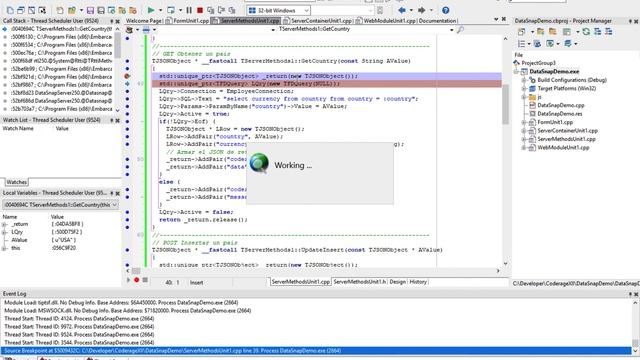Expand the LQry variable node
Screen dimensions: 640x360
(x=4, y=232)
